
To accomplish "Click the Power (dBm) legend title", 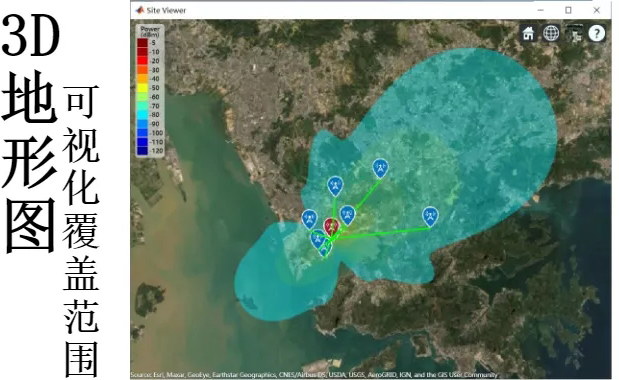I will (x=150, y=32).
